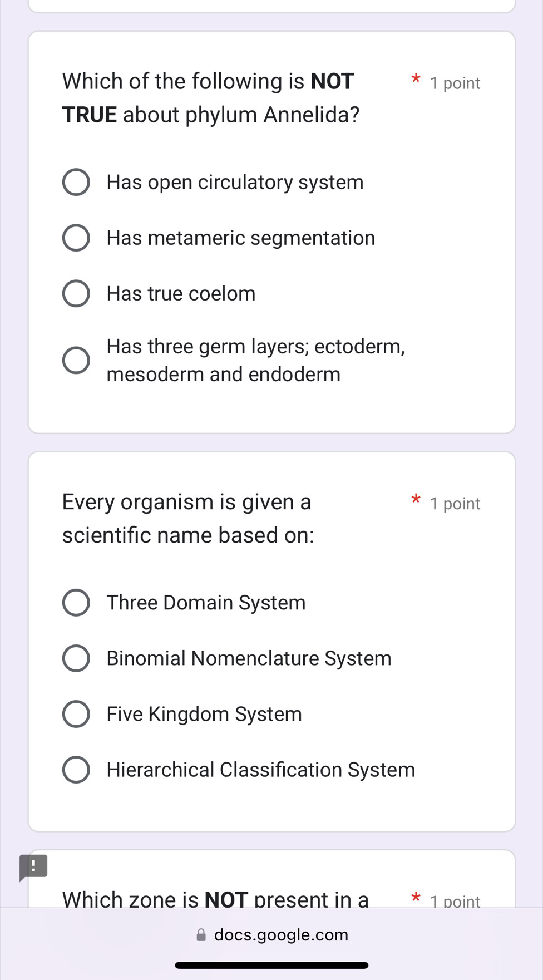This screenshot has width=543, height=980.
Task: Tap the docs.google.com address bar
Action: point(281,935)
